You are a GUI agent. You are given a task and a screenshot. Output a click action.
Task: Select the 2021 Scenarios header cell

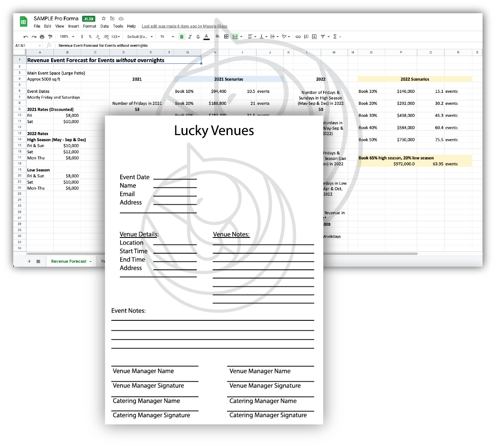[x=228, y=79]
